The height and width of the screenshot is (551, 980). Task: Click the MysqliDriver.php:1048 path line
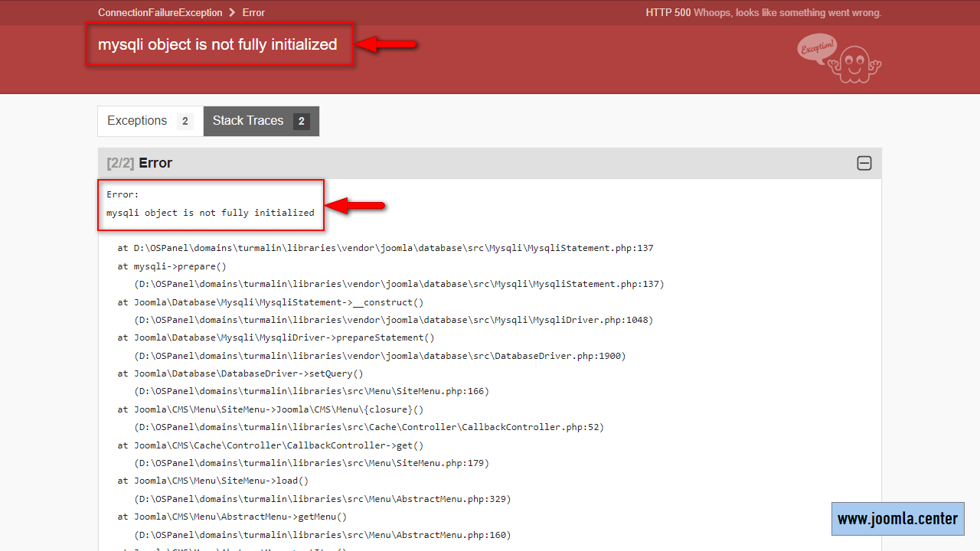[394, 320]
